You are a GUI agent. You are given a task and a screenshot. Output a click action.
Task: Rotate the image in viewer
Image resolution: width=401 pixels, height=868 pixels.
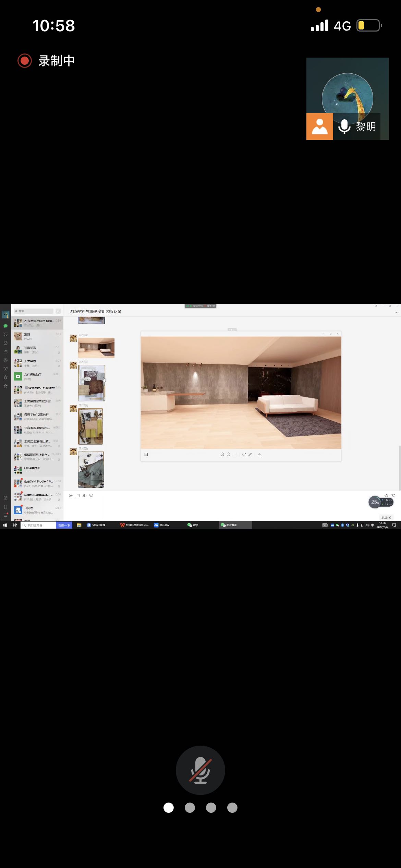click(x=244, y=455)
